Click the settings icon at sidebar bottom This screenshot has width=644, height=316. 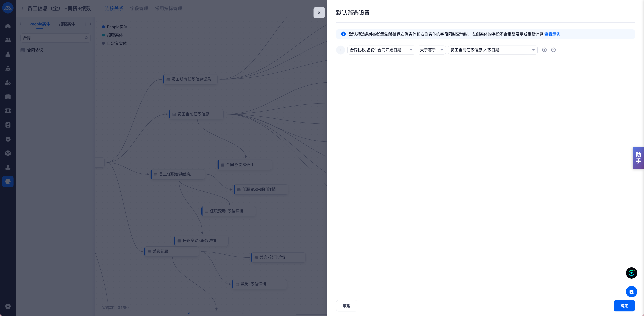[x=8, y=306]
